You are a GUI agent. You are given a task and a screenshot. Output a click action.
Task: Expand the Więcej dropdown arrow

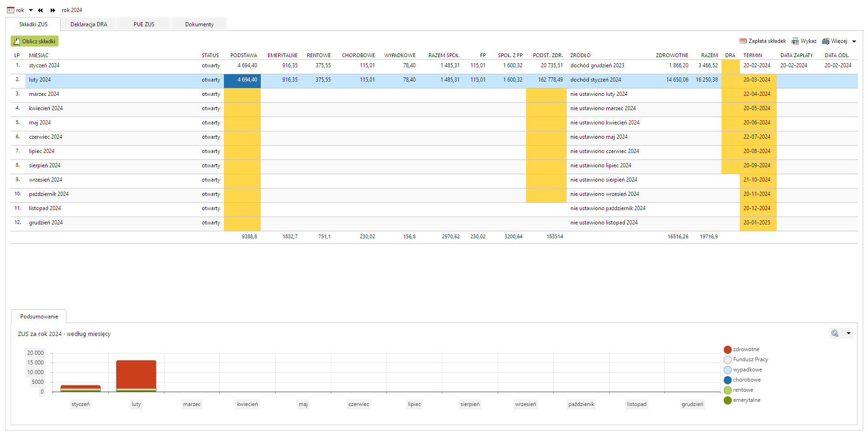[x=854, y=41]
